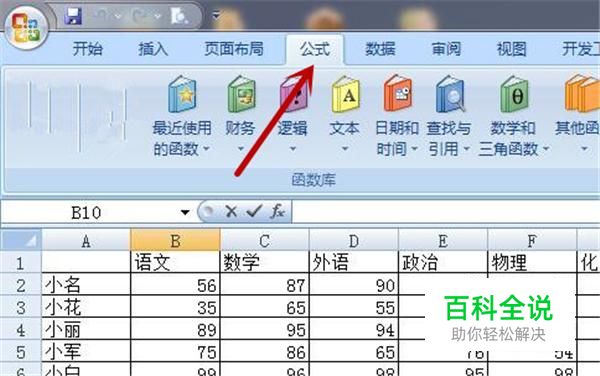Click the cell containing 政治
The image size is (600, 376).
click(443, 263)
